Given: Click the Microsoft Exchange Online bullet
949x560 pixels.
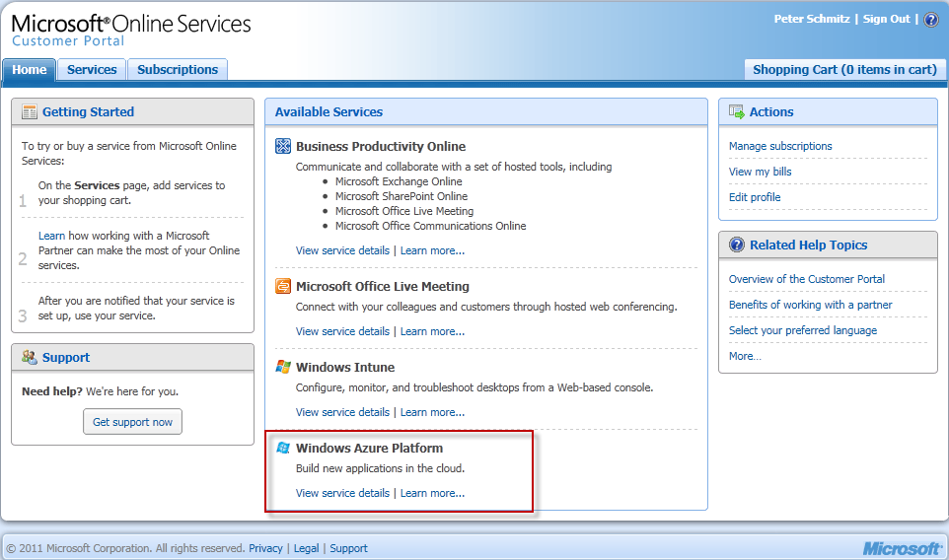Looking at the screenshot, I should point(399,181).
